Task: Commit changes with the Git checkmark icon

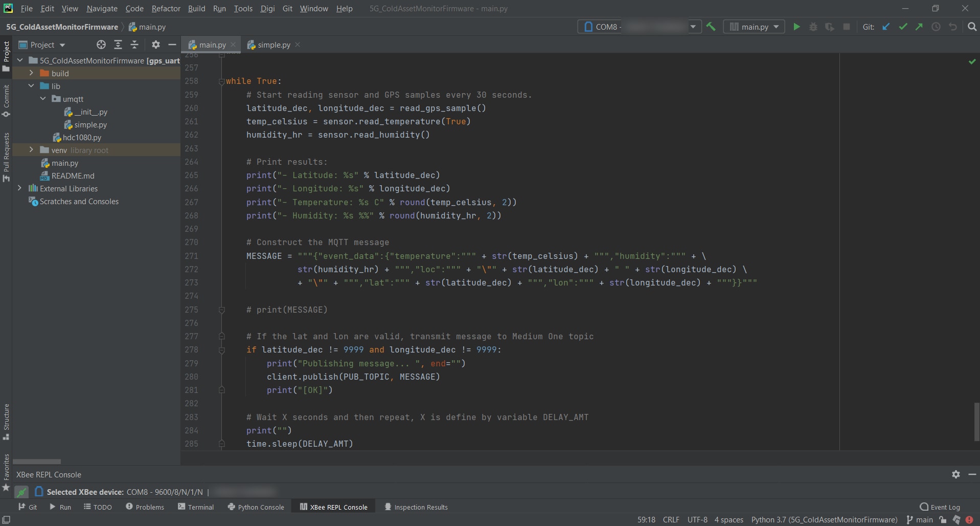Action: (903, 27)
